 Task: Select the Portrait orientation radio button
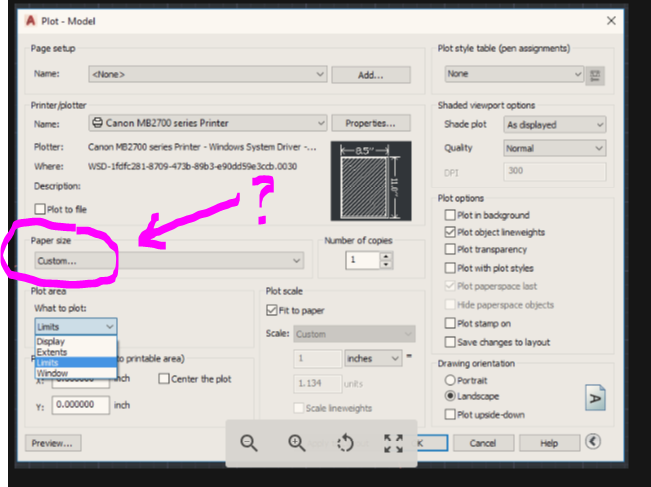[x=450, y=380]
